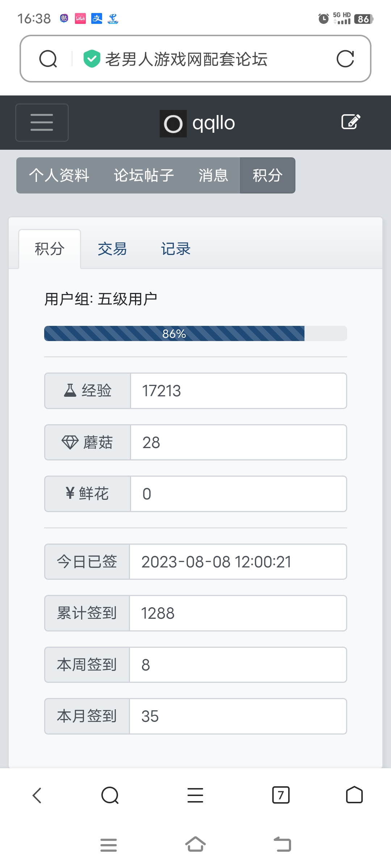
Task: Tap the address bar search icon
Action: (x=48, y=59)
